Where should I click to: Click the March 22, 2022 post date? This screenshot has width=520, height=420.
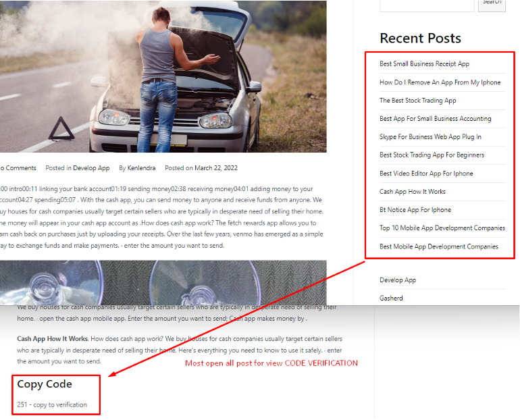(216, 168)
